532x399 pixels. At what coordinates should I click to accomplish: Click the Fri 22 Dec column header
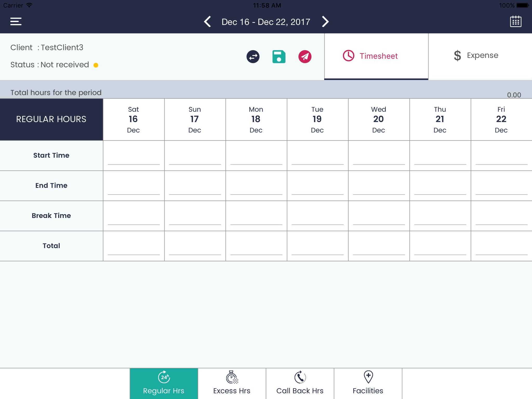[x=502, y=119]
